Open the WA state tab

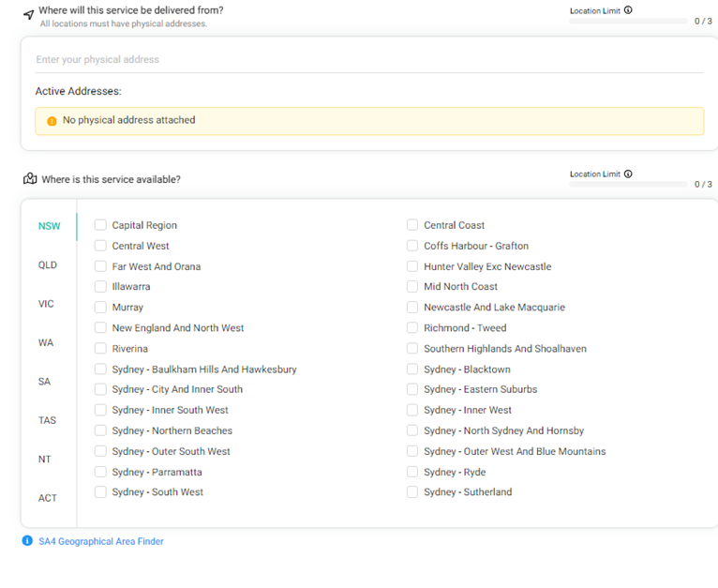point(46,343)
